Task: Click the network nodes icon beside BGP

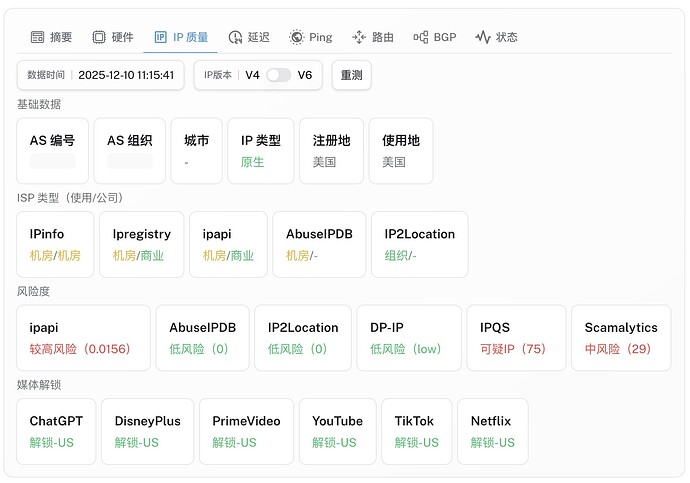Action: coord(421,37)
